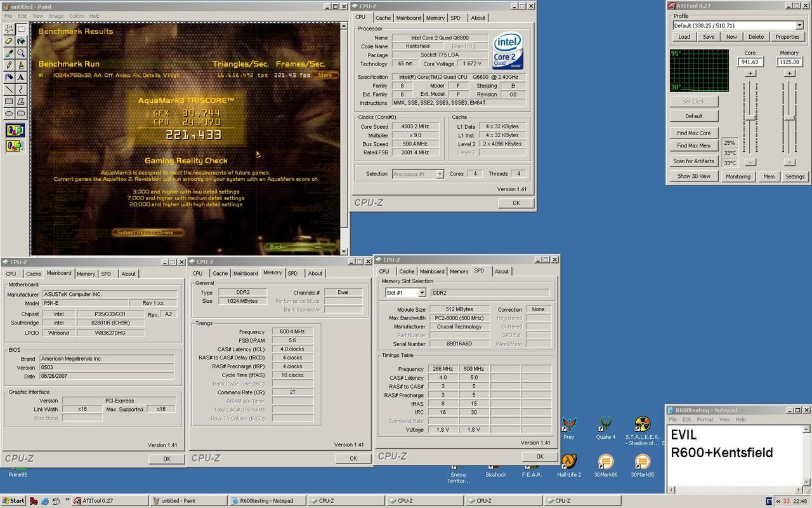The image size is (812, 508).
Task: Select the Free-Form Select tool in Paint
Action: (9, 29)
